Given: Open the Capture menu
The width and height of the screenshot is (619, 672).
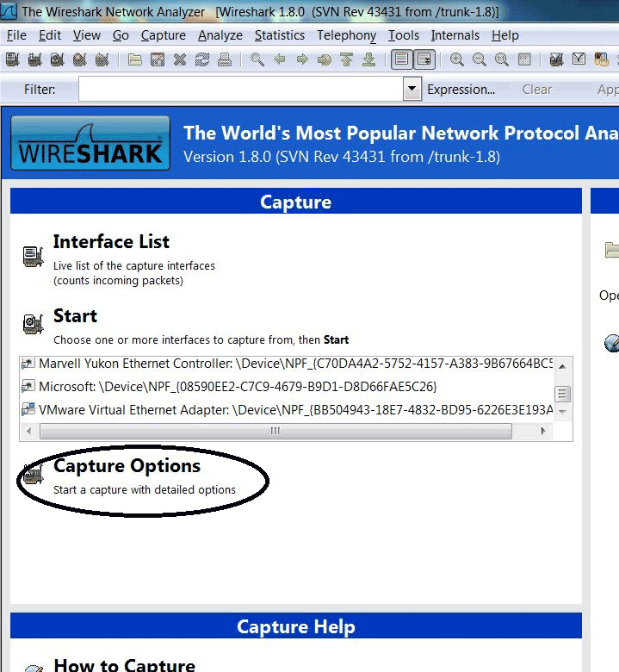Looking at the screenshot, I should point(164,35).
